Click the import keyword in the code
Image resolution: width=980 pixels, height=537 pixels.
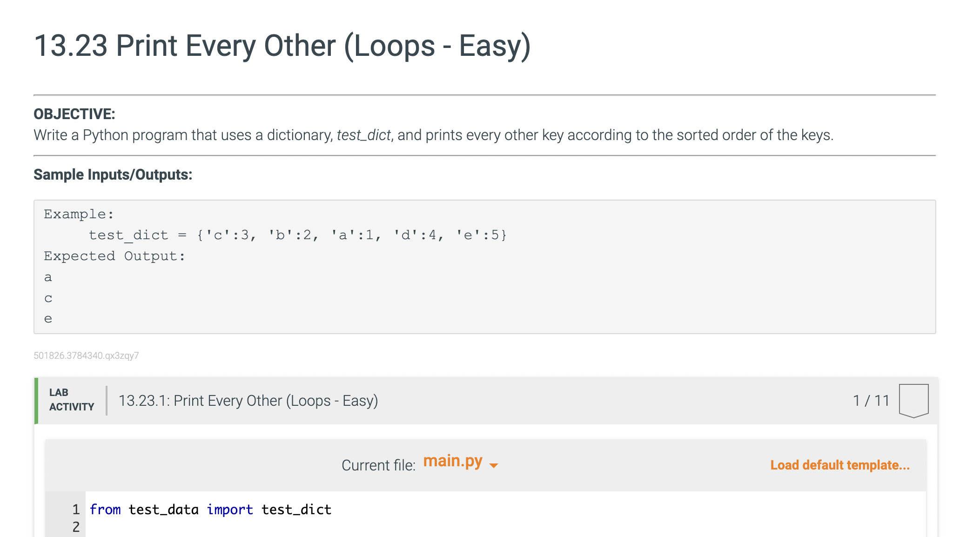point(230,510)
